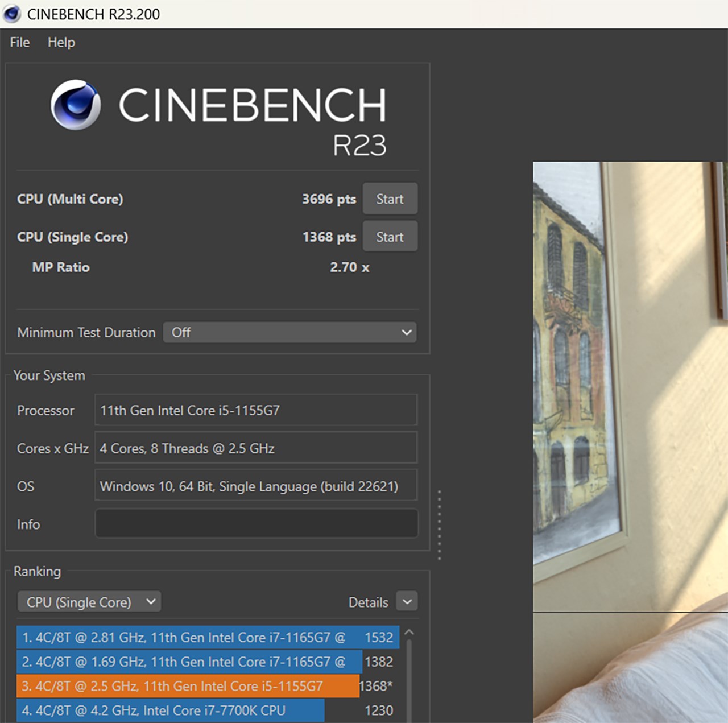728x723 pixels.
Task: Open the Help menu
Action: pyautogui.click(x=61, y=42)
